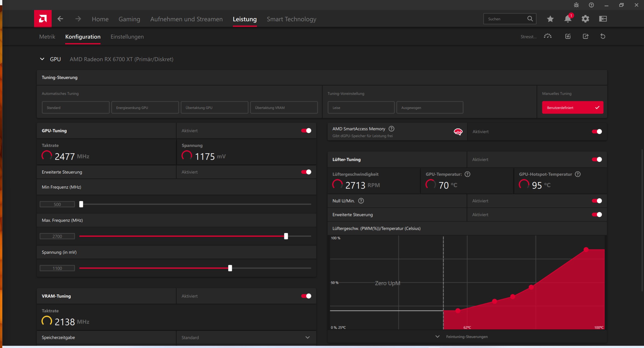
Task: Open GPU-Temperatur help icon
Action: tap(467, 174)
